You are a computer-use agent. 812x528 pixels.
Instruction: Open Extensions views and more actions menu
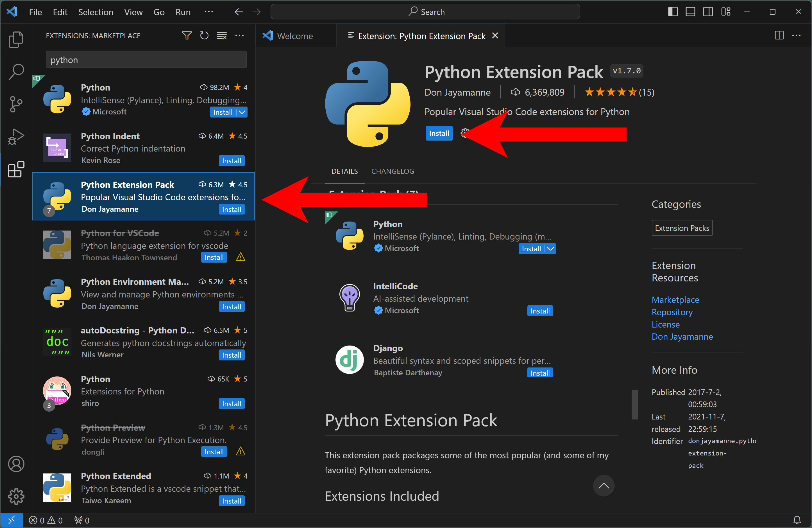[239, 35]
